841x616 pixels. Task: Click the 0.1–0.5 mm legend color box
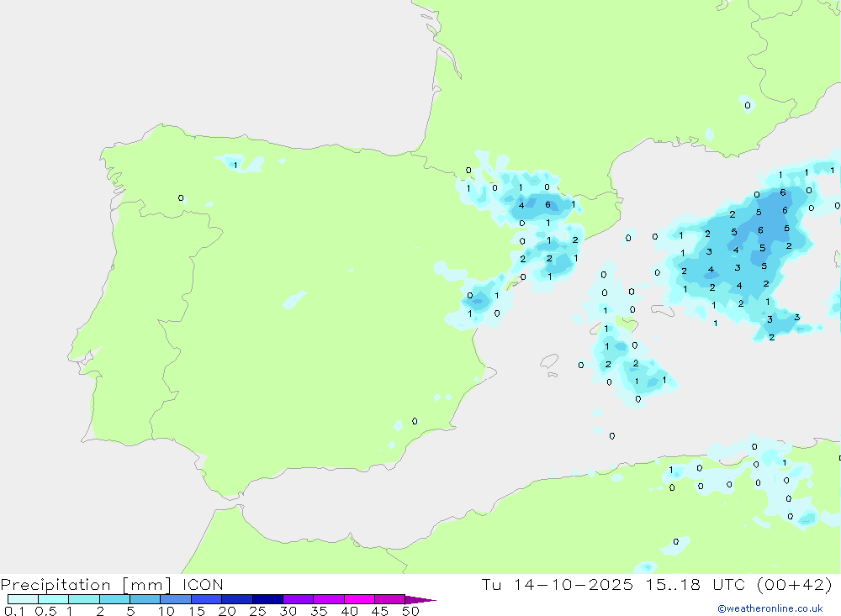pyautogui.click(x=23, y=599)
